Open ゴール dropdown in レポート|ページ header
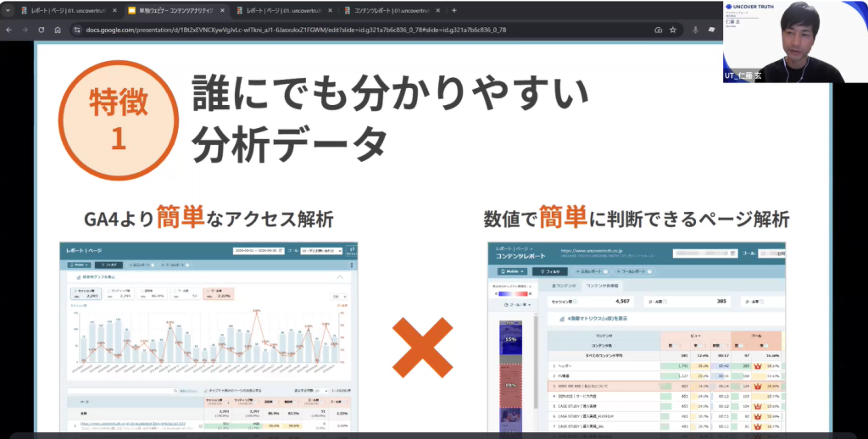 pyautogui.click(x=321, y=251)
